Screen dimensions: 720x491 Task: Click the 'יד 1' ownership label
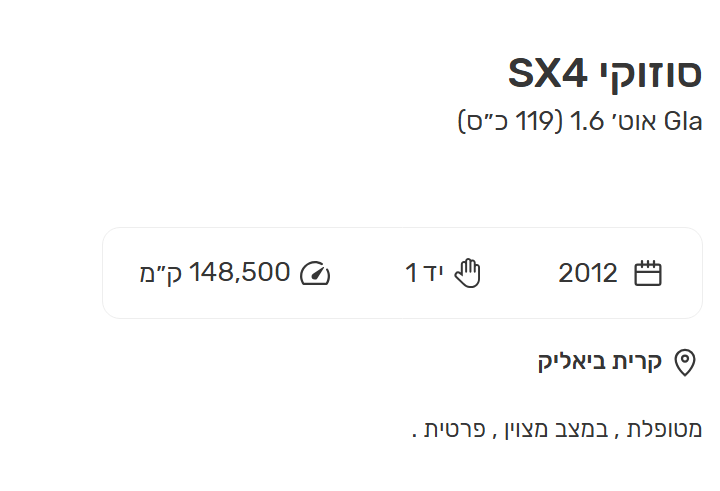point(424,273)
